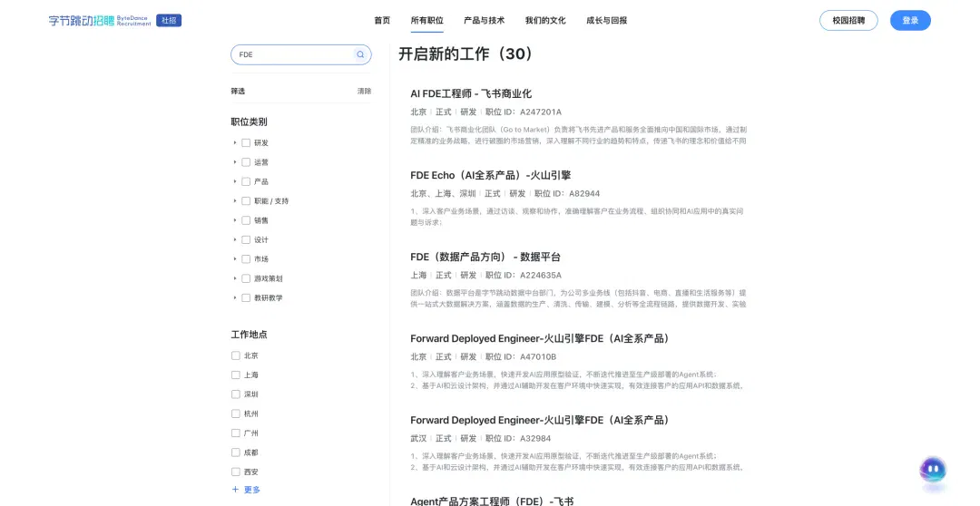Go to the 首页 tab

382,21
